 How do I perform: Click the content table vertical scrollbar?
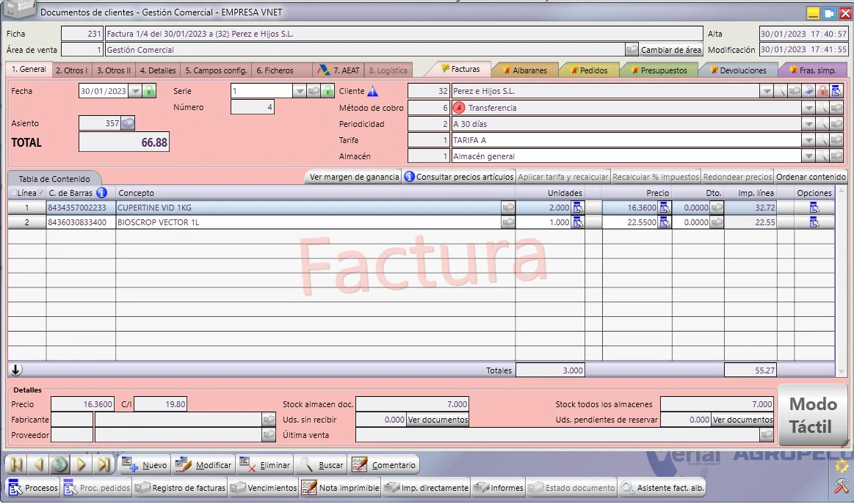tap(842, 281)
